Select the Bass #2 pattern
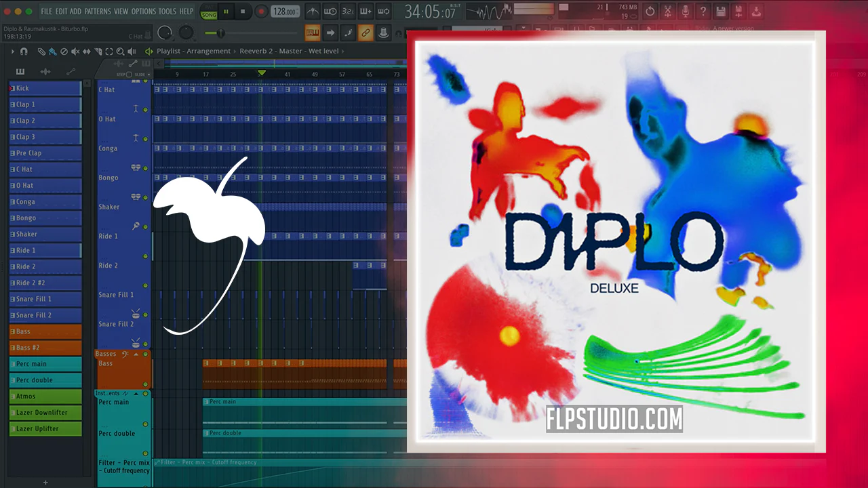This screenshot has height=488, width=868. click(x=45, y=348)
